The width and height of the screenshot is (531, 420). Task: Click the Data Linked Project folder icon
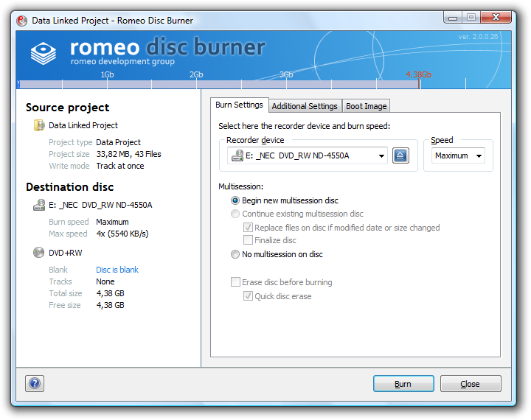point(39,125)
